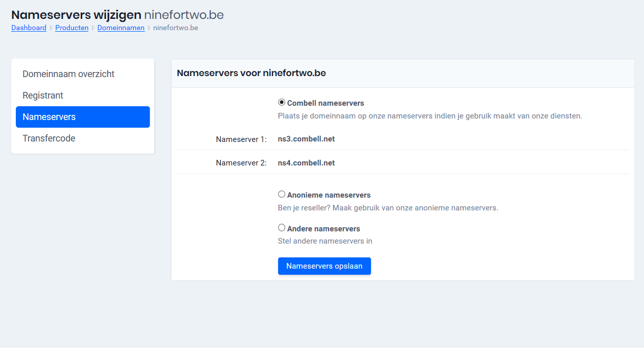Navigate to the Domeinnamen breadcrumb link
This screenshot has width=644, height=358.
coord(121,28)
